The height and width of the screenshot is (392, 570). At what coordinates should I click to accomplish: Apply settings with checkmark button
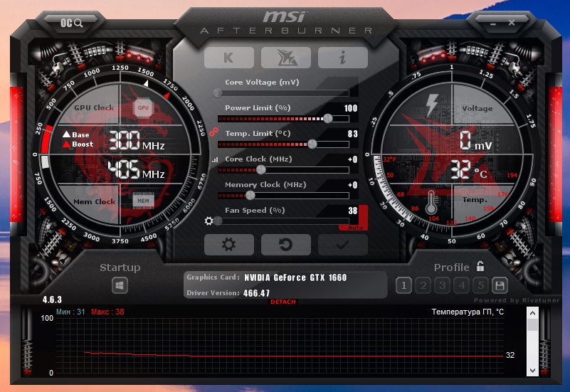pyautogui.click(x=343, y=245)
